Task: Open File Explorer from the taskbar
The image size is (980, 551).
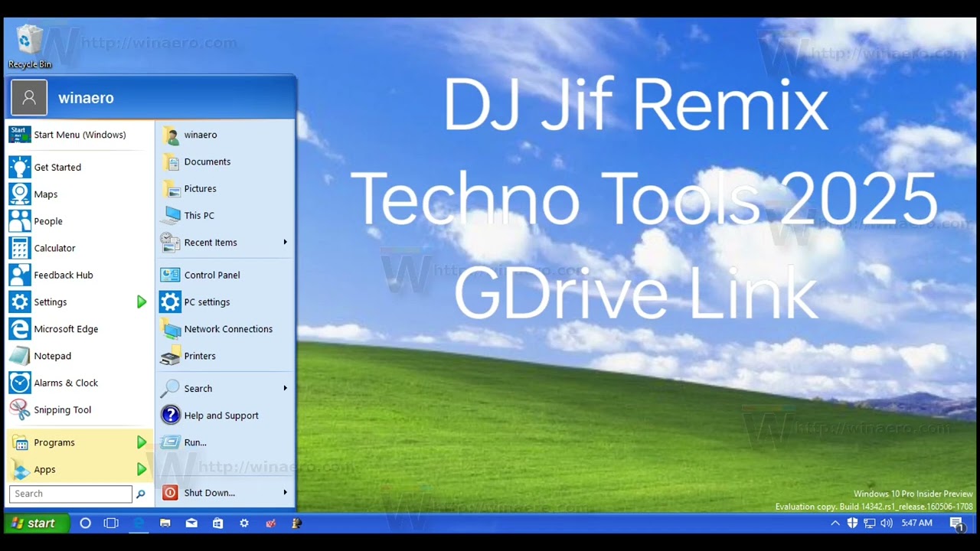Action: coord(165,523)
